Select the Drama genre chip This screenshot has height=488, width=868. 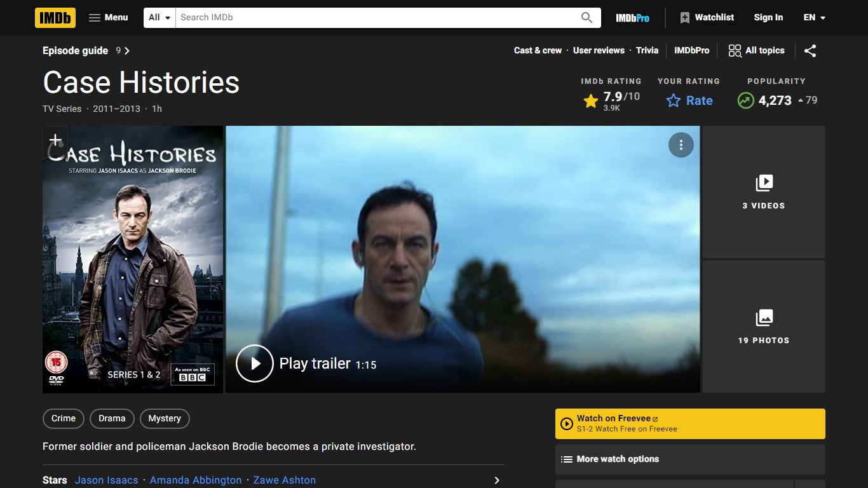tap(112, 418)
